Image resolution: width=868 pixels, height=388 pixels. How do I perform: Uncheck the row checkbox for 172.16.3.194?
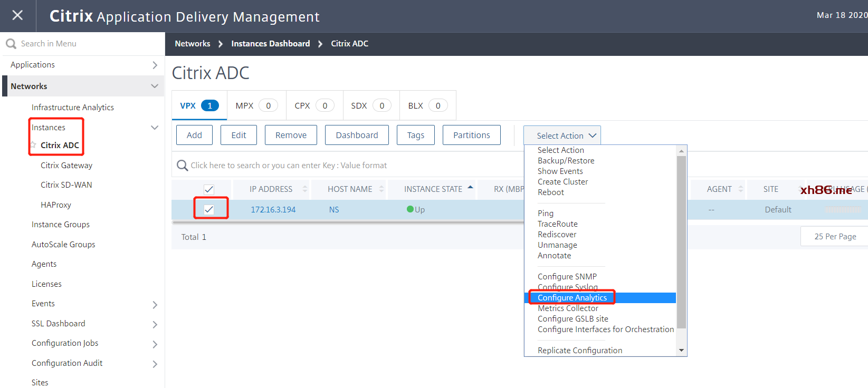point(209,209)
